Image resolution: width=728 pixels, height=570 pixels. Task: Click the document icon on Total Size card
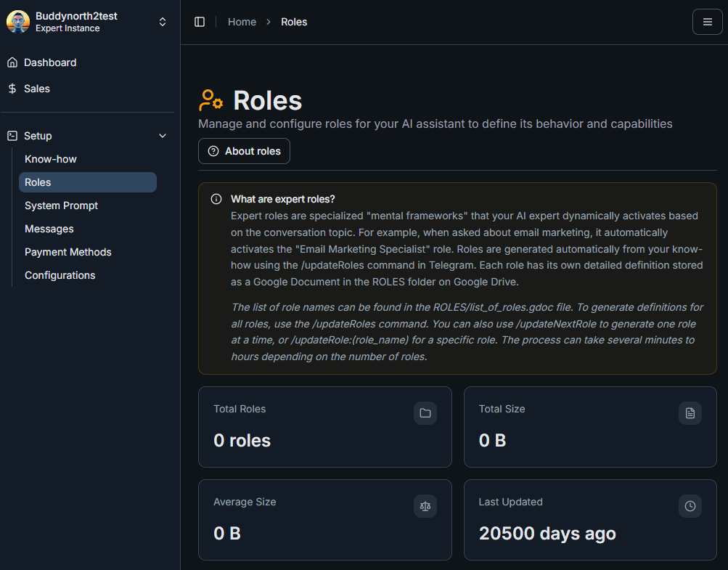[690, 413]
